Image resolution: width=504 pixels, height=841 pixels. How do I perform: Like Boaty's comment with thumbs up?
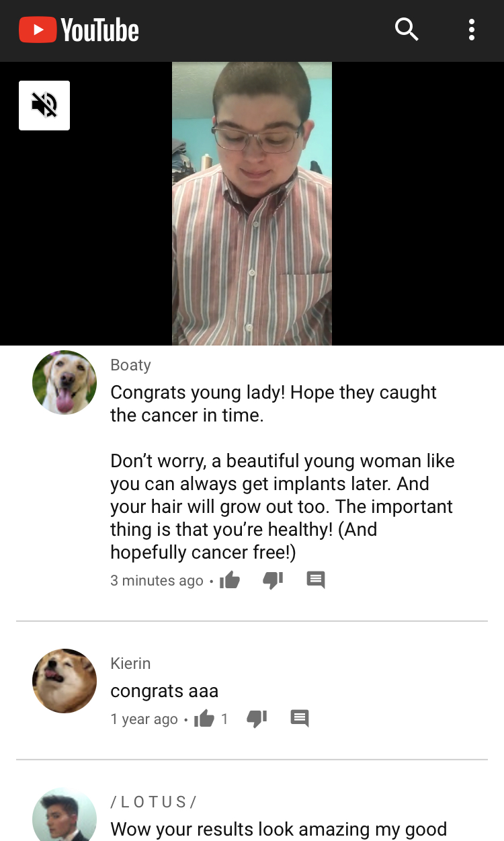230,579
